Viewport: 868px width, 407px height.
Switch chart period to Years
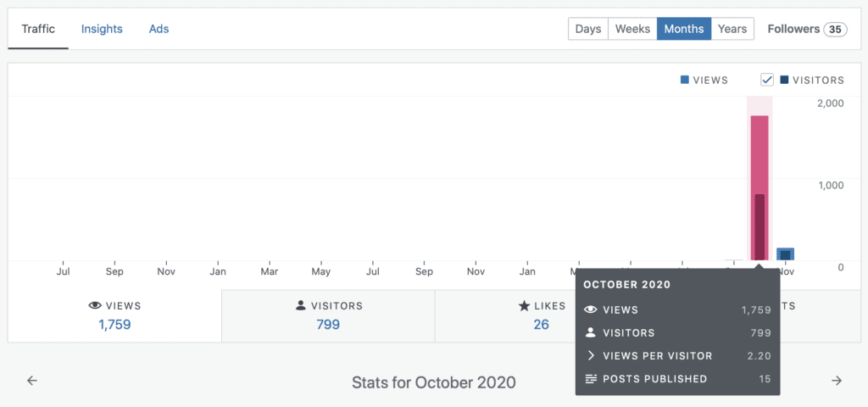(x=732, y=29)
